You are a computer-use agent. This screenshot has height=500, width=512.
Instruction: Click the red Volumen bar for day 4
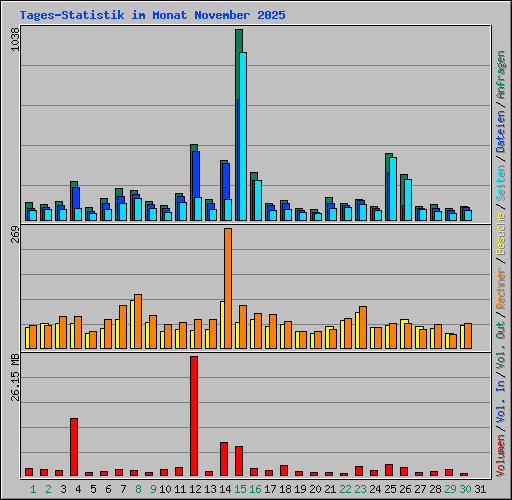(x=74, y=447)
